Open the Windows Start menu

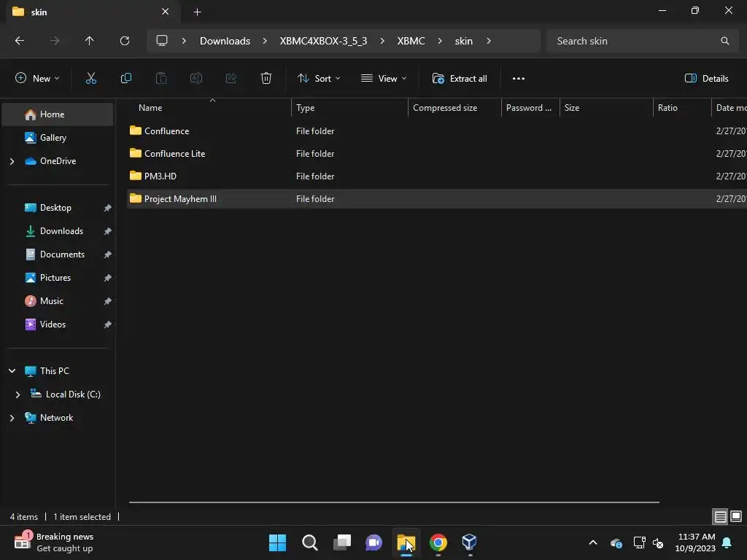point(277,542)
